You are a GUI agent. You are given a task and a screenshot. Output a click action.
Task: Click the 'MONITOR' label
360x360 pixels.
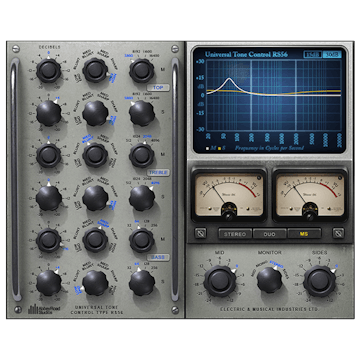click(270, 252)
